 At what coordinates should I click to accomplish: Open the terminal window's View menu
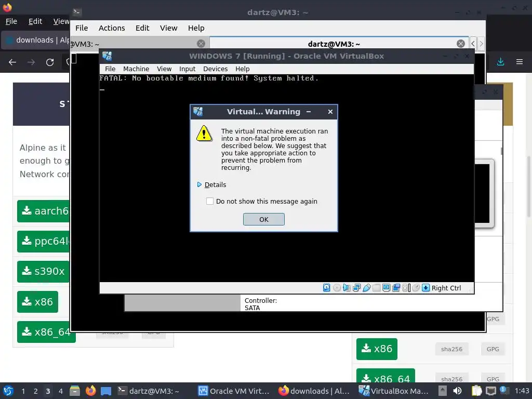(169, 28)
